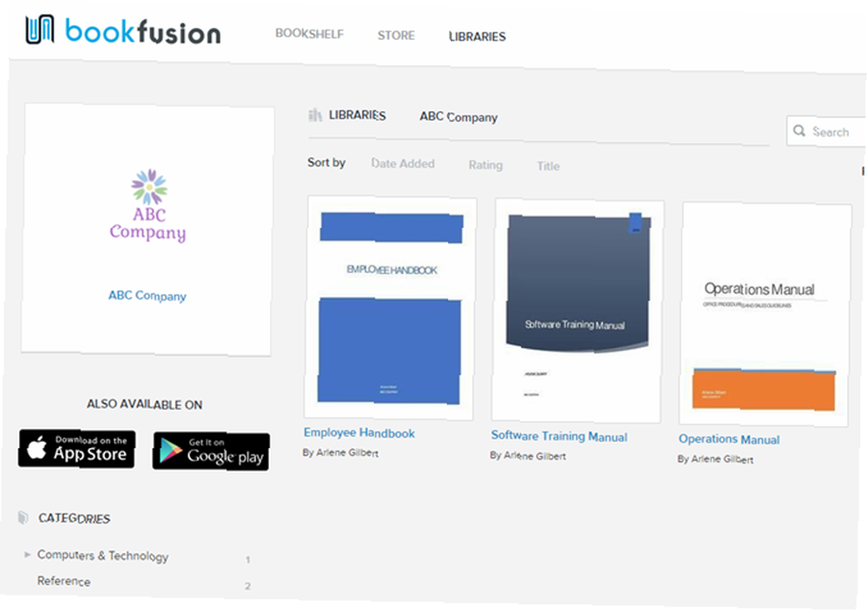Click the Software Training Manual title link
The height and width of the screenshot is (612, 868).
point(559,437)
